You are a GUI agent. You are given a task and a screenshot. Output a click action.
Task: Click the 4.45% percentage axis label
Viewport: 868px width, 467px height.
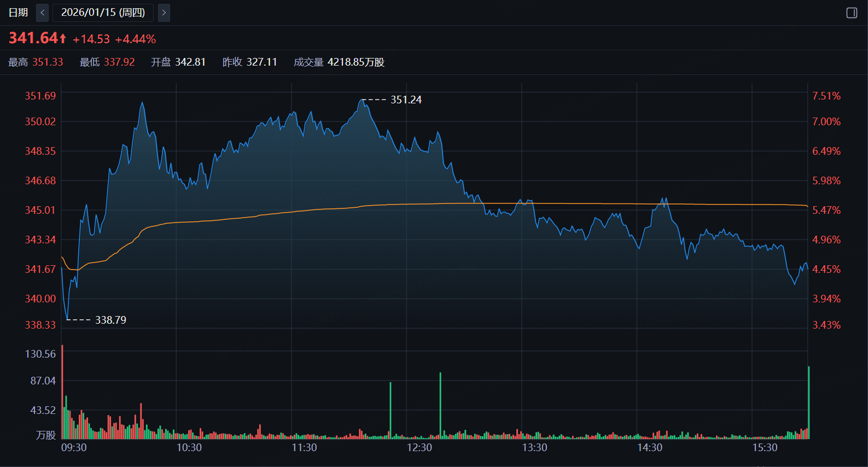point(826,269)
